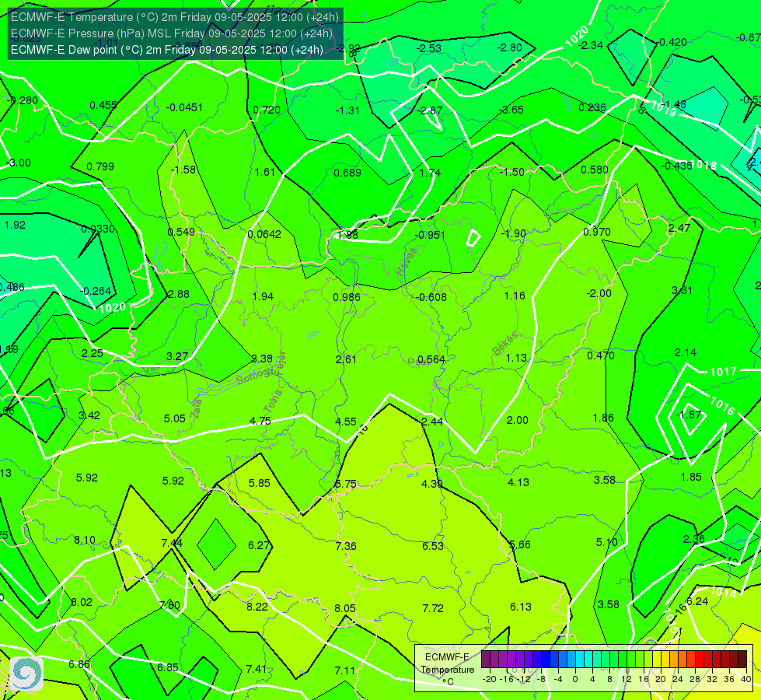Click the dew point value 1.74
761x700 pixels.
430,173
